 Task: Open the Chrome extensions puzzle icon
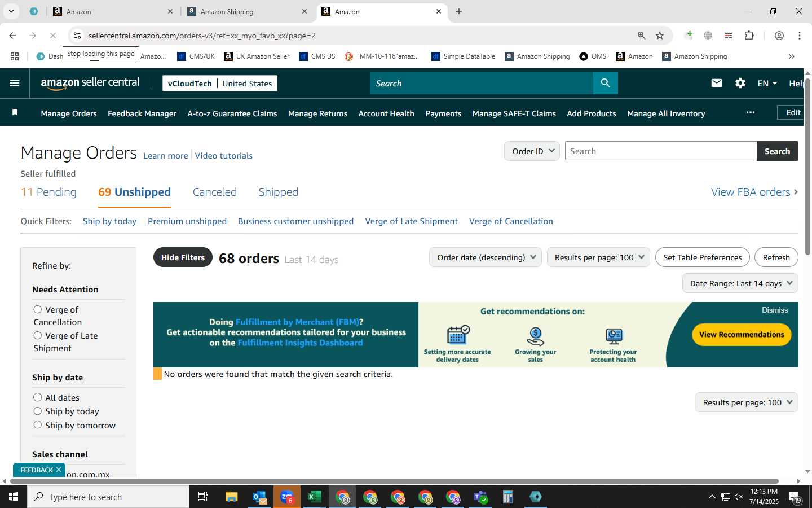(x=749, y=36)
